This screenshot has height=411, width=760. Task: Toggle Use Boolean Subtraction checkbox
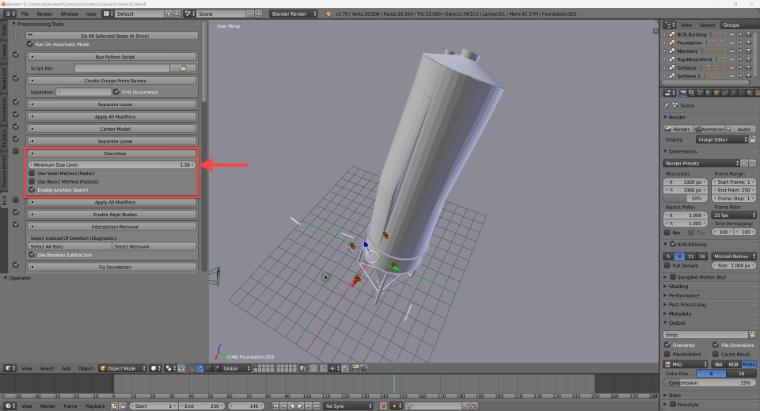[32, 254]
